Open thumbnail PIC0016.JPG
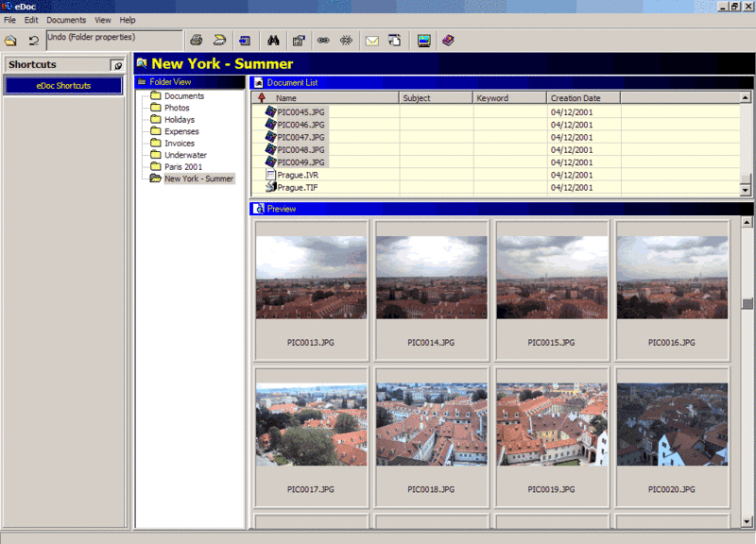Viewport: 756px width, 544px height. coord(672,291)
